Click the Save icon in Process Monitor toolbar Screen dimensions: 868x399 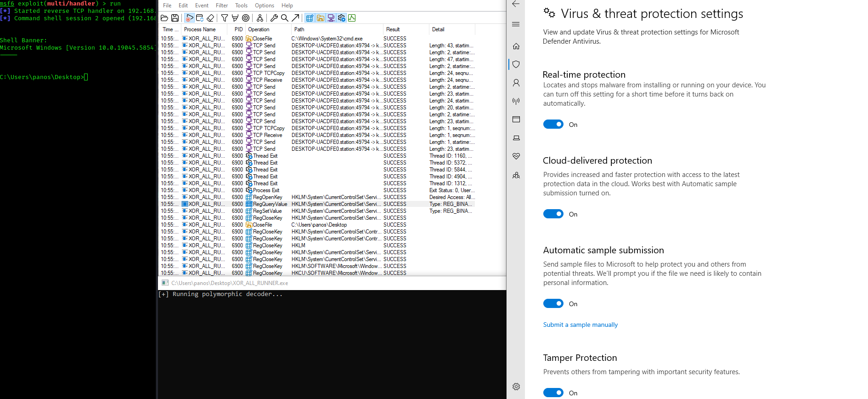(x=175, y=18)
